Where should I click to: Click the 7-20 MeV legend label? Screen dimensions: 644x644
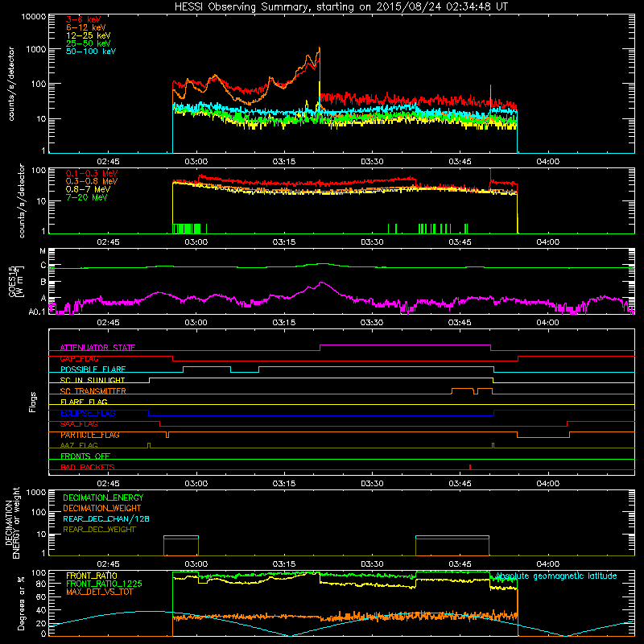[x=86, y=197]
